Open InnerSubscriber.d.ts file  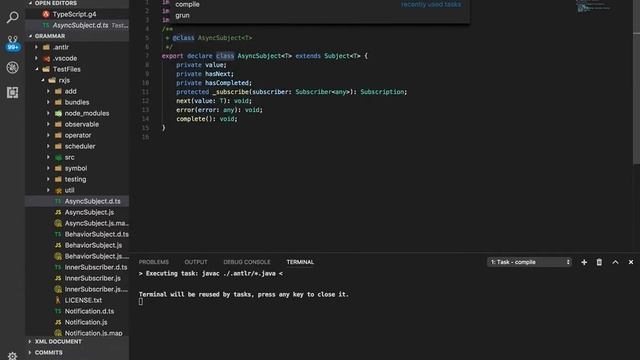(96, 267)
